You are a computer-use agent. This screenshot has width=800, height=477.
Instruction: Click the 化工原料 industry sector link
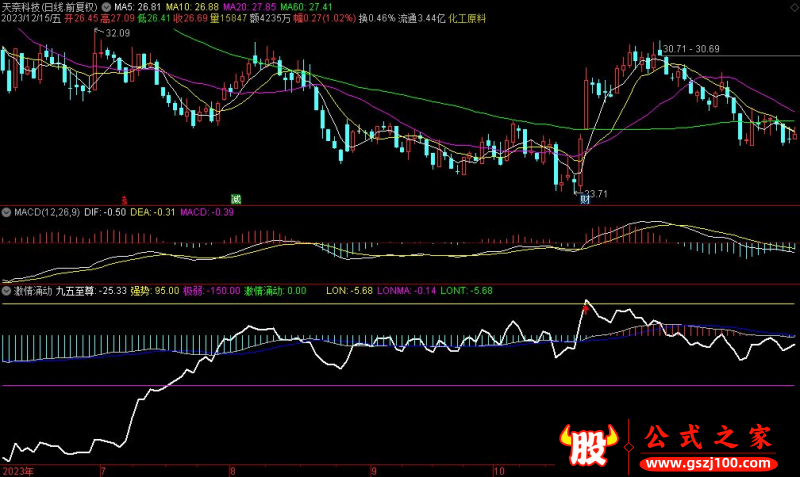(466, 19)
